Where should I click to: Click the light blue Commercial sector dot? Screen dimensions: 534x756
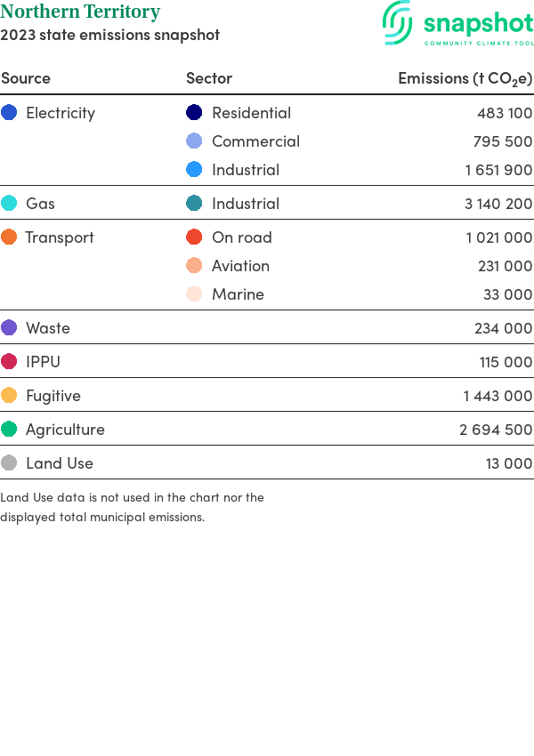point(194,141)
